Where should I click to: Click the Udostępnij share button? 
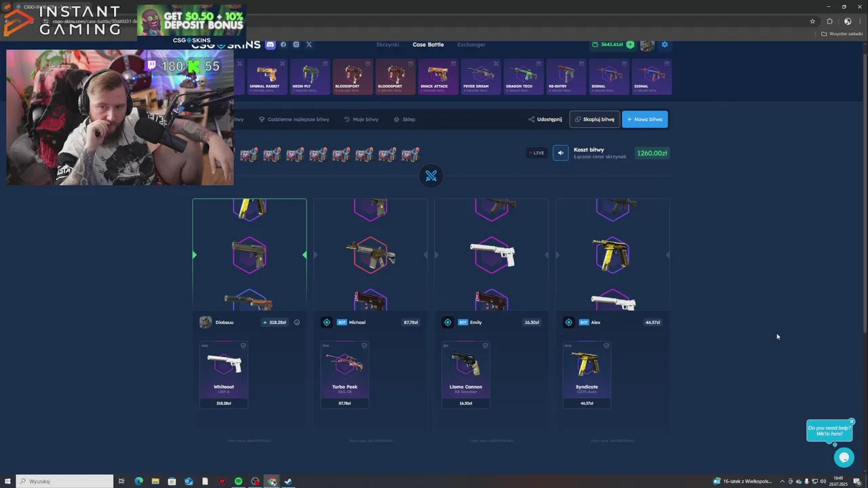coord(545,119)
